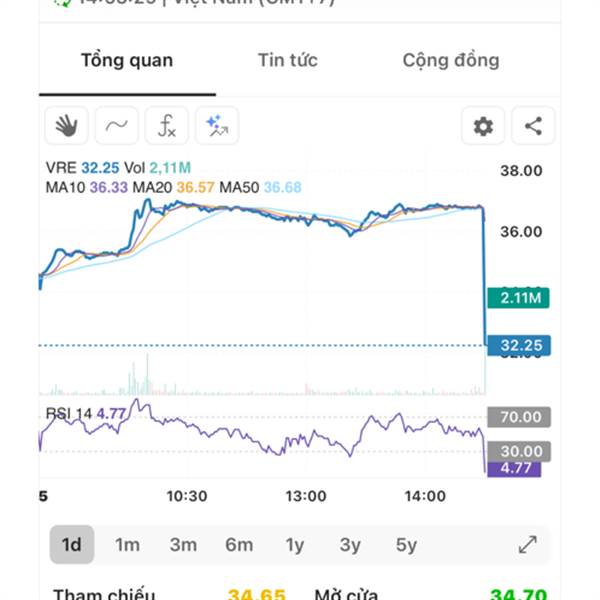Open the Tin tức tab
Viewport: 600px width, 600px height.
[287, 60]
